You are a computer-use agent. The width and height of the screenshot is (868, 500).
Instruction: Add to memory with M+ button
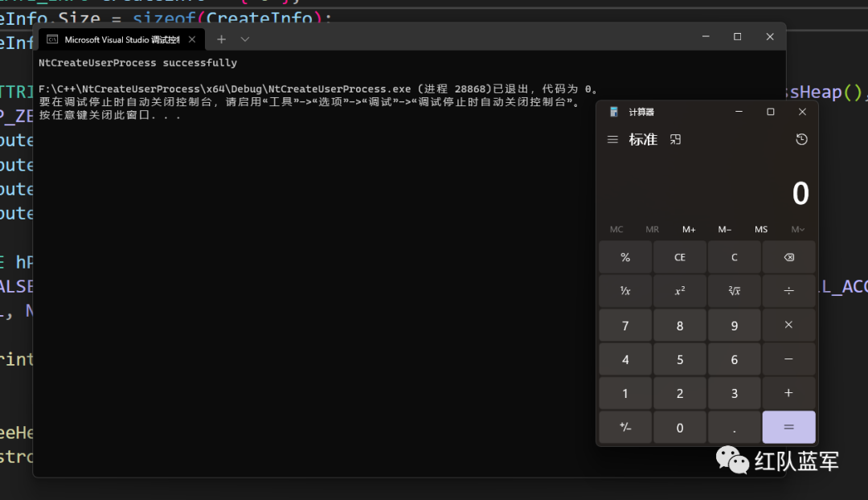pyautogui.click(x=689, y=229)
